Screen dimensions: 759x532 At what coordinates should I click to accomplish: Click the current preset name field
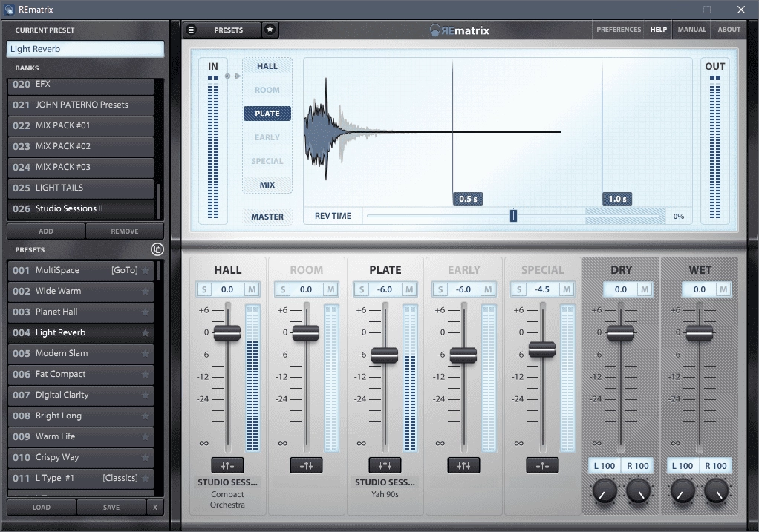85,49
